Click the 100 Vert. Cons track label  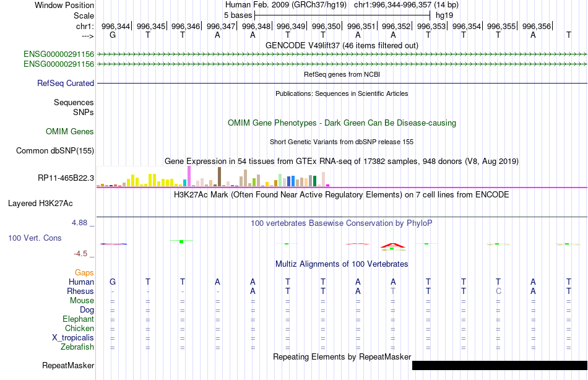[35, 238]
